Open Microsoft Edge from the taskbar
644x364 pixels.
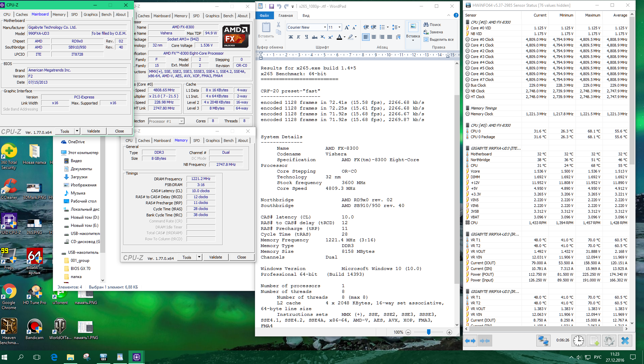click(54, 357)
